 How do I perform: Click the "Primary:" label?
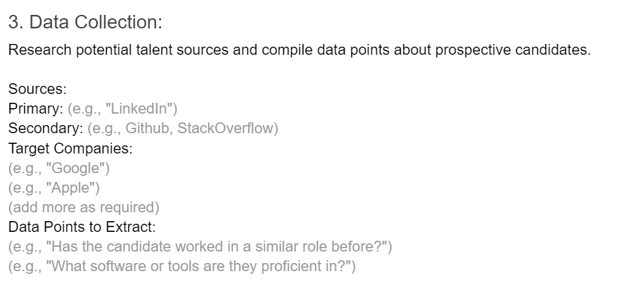coord(36,108)
